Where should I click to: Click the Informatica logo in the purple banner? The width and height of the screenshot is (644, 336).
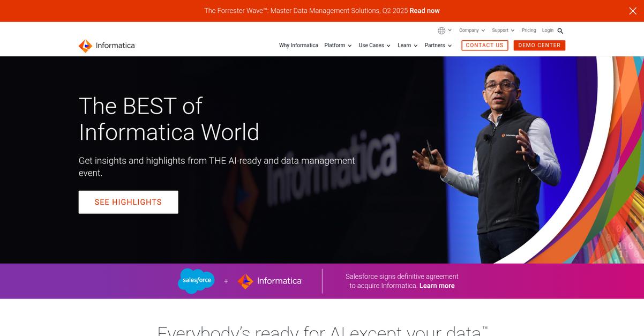point(269,281)
